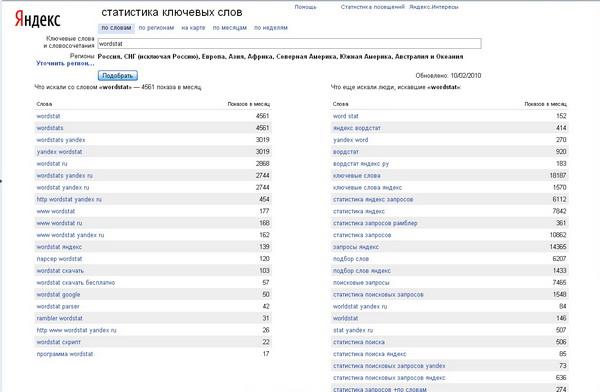Click 'статистика яндекс запросов' link
The image size is (600, 392).
pos(373,199)
